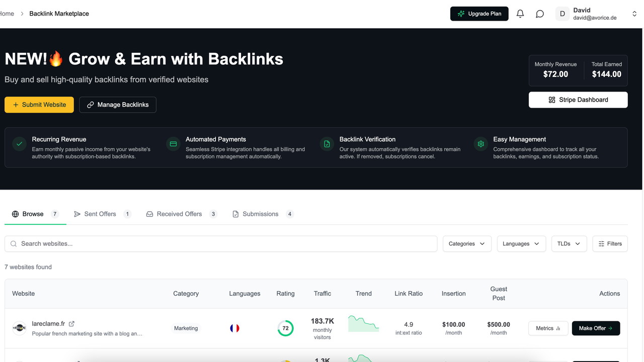Go to the Submissions tab

pos(260,214)
